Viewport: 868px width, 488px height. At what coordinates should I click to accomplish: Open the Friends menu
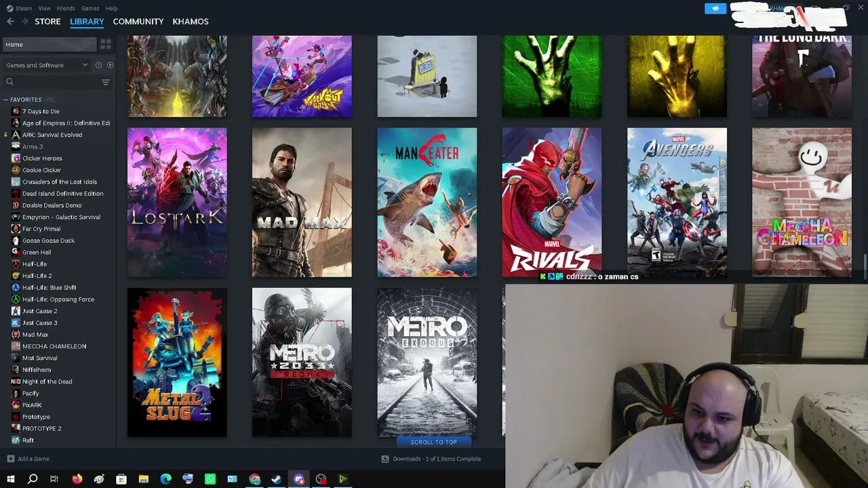click(66, 8)
